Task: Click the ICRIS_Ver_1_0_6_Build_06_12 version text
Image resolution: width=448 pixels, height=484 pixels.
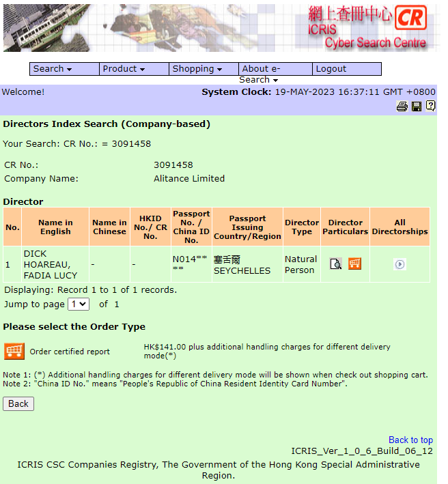Action: point(362,451)
